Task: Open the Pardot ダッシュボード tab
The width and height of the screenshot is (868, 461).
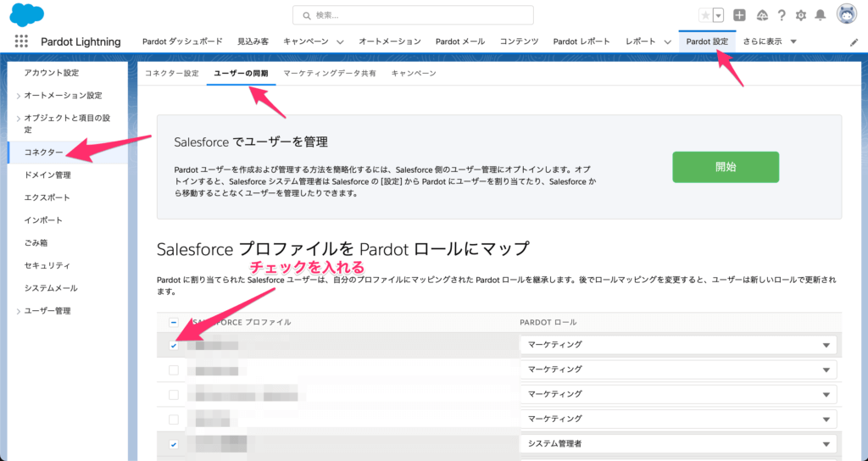Action: coord(182,42)
